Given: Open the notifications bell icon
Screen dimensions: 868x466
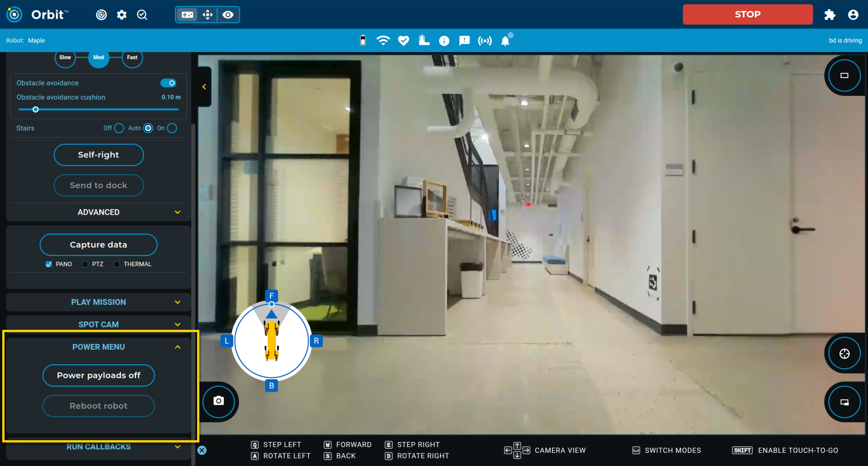Looking at the screenshot, I should [x=505, y=41].
